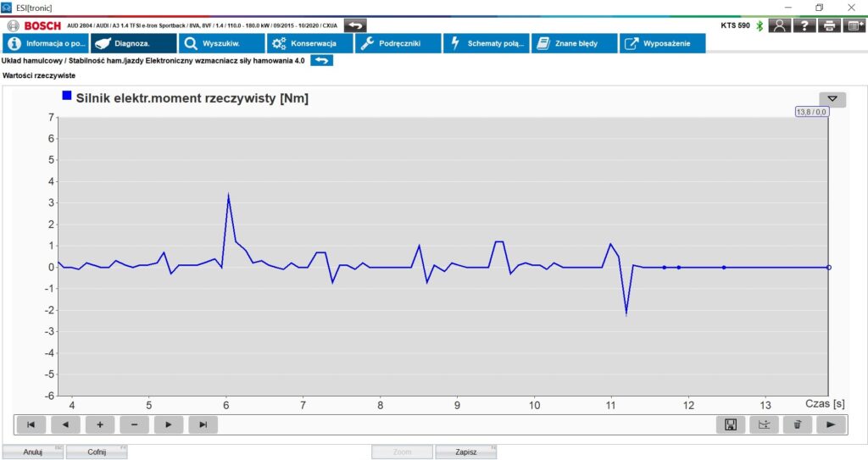The height and width of the screenshot is (460, 868).
Task: Open help with the question mark icon
Action: coord(805,25)
